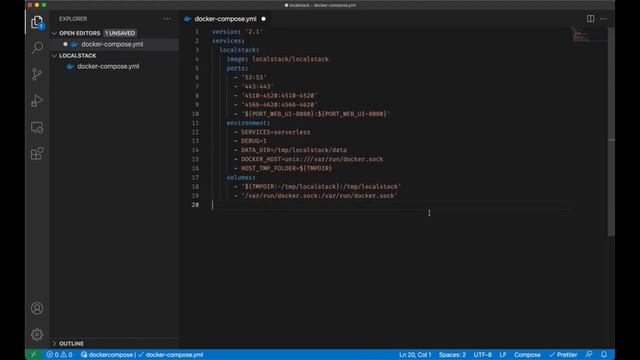The image size is (640, 360).
Task: Click the 'ports:' key
Action: 237,68
